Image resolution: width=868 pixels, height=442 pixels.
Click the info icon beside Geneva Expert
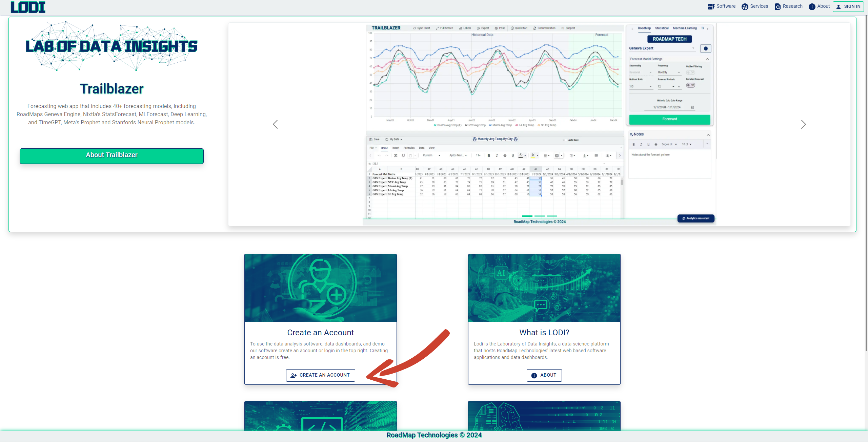706,48
